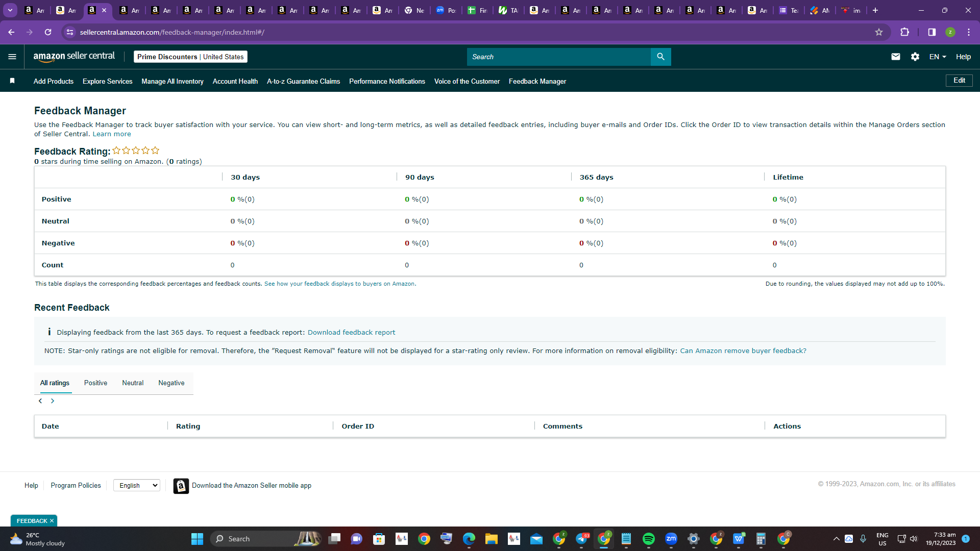Screen dimensions: 980x551
Task: Click the Edit button
Action: coord(960,81)
